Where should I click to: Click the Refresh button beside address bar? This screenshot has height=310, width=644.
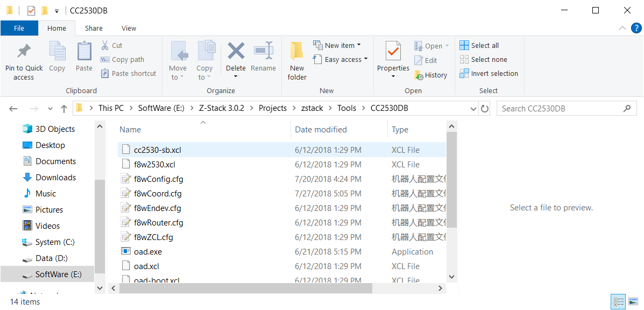pos(485,109)
